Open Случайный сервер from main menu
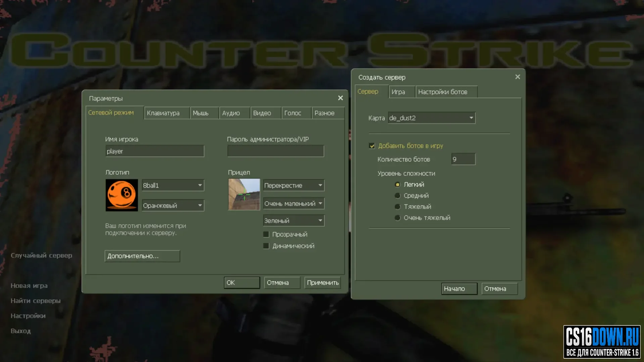644x362 pixels. pos(41,255)
